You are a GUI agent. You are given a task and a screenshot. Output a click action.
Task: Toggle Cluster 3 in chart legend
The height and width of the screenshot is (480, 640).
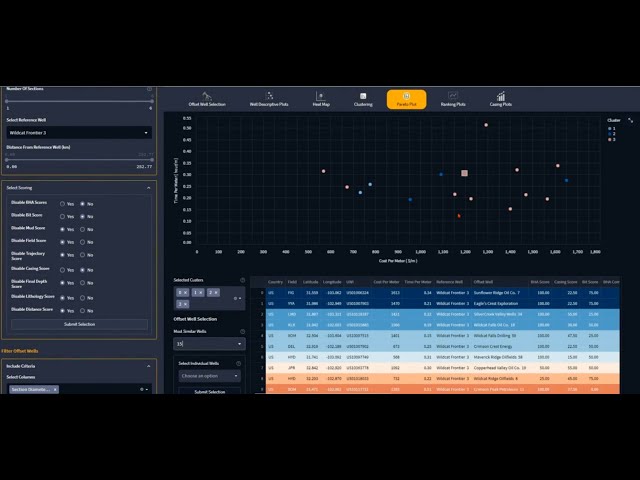tap(611, 140)
